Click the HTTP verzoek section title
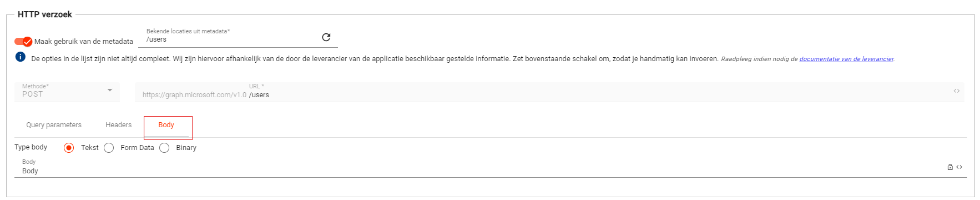Image resolution: width=980 pixels, height=200 pixels. point(45,14)
